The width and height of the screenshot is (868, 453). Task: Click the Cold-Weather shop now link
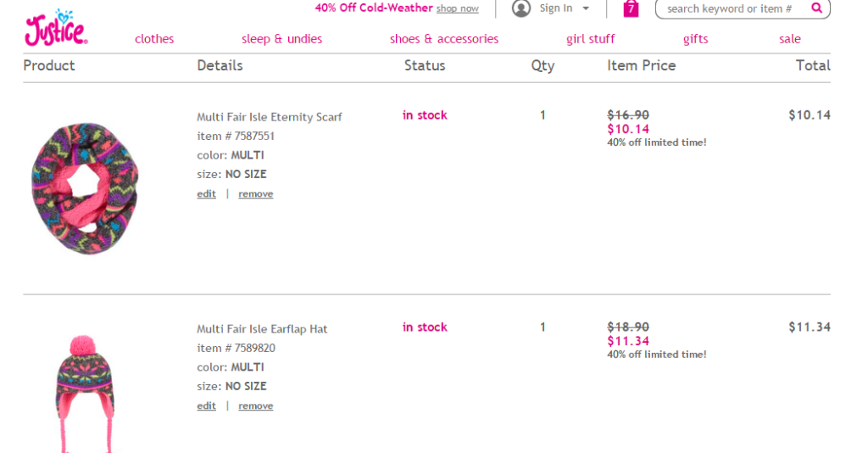458,8
